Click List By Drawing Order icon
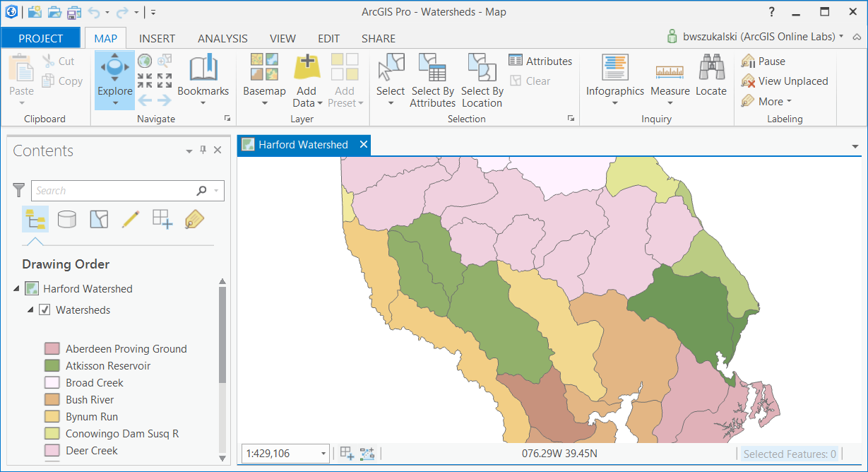The height and width of the screenshot is (472, 868). [35, 219]
